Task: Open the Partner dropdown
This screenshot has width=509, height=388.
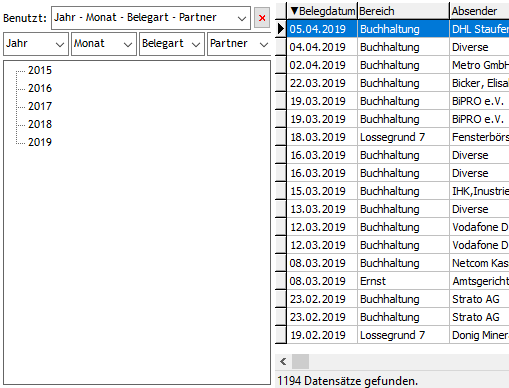Action: [264, 44]
